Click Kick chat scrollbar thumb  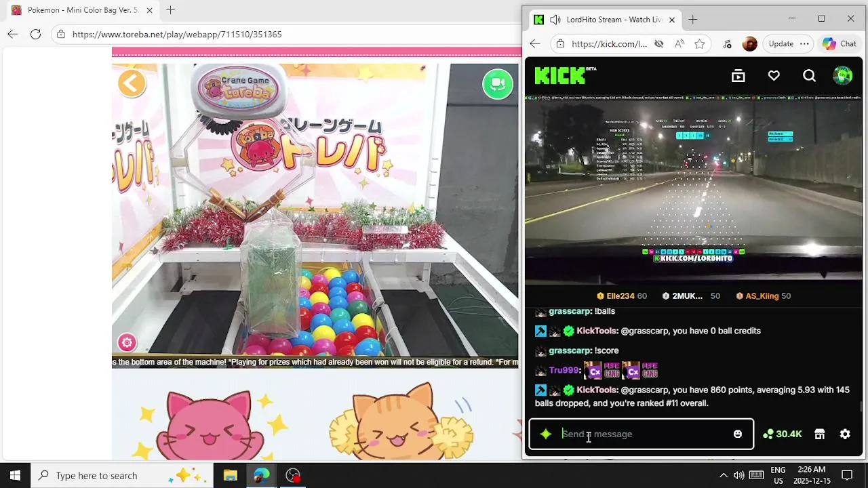click(862, 406)
